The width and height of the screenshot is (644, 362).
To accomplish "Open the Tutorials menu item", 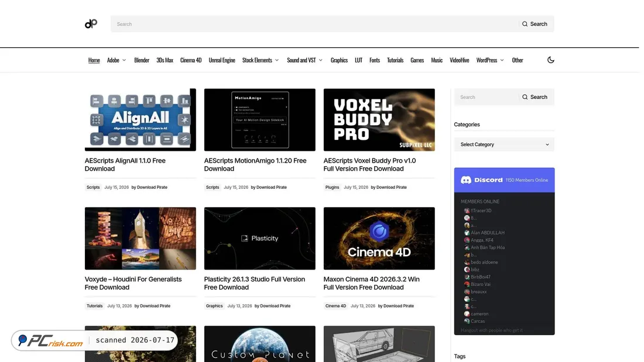I will pos(395,60).
